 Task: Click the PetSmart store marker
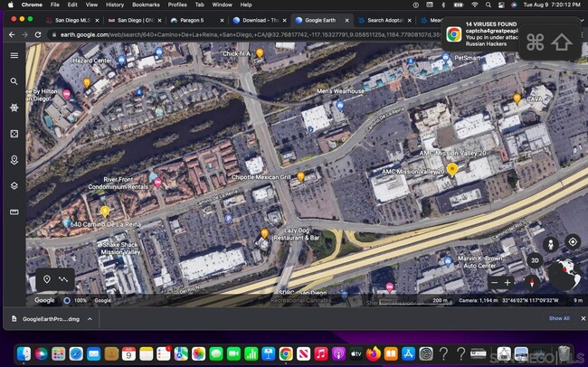pyautogui.click(x=445, y=57)
